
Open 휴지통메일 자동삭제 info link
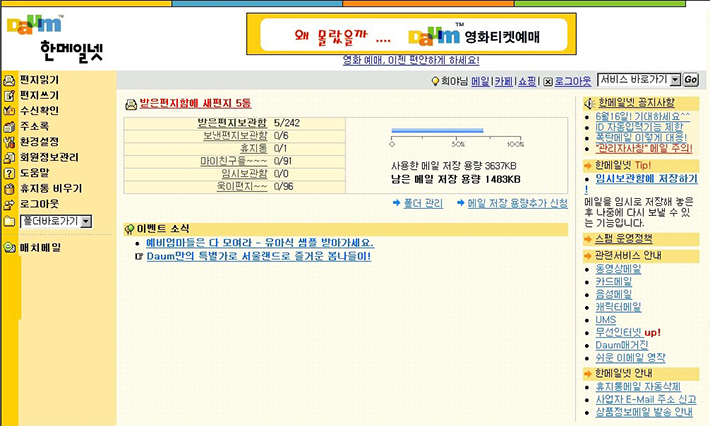(638, 387)
